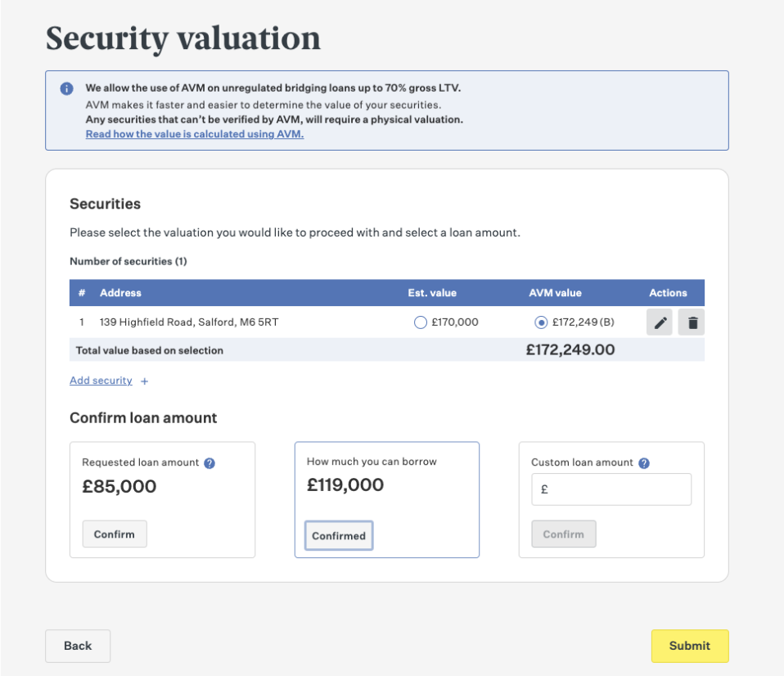Focus the custom loan amount £ field
784x676 pixels.
coord(611,489)
